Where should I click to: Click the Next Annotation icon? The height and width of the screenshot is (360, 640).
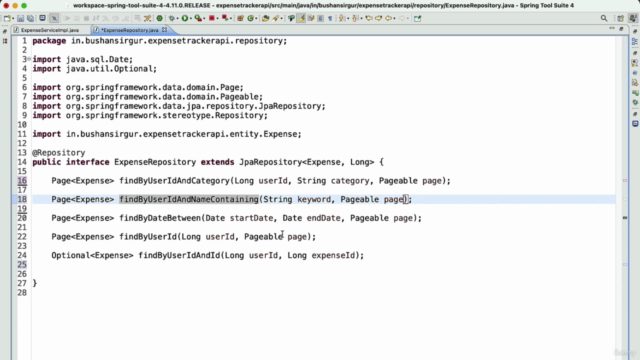click(341, 18)
